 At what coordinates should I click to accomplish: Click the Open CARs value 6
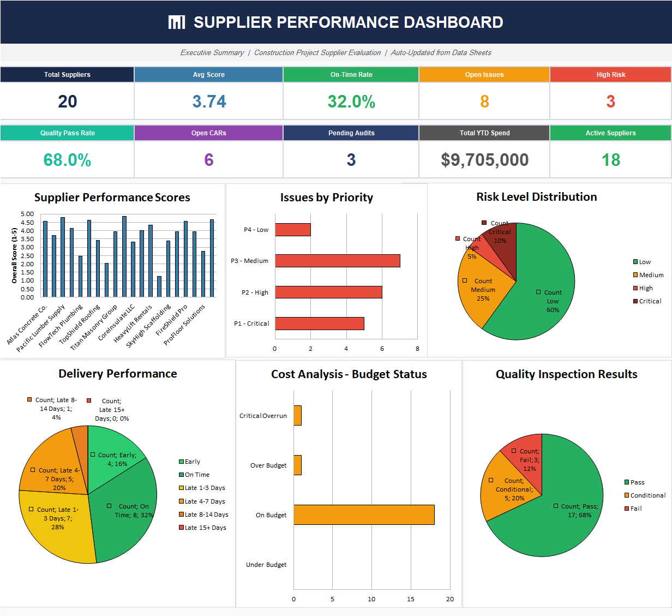(209, 160)
